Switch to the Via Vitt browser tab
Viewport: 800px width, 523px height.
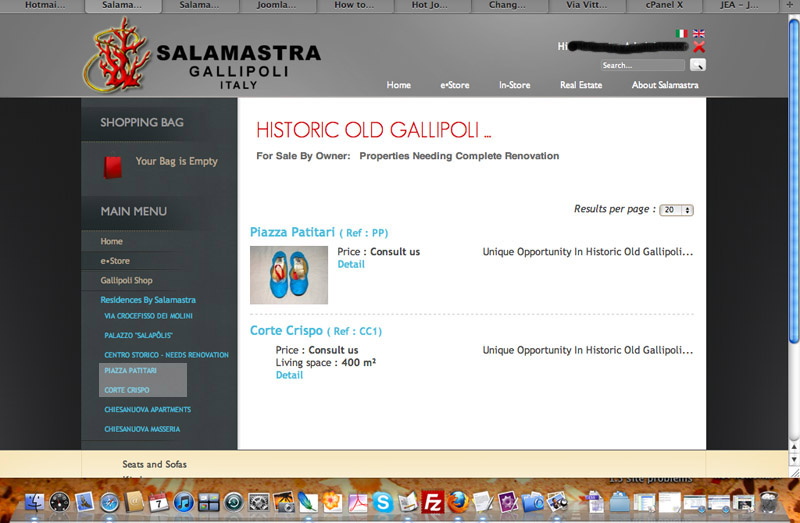[x=587, y=5]
